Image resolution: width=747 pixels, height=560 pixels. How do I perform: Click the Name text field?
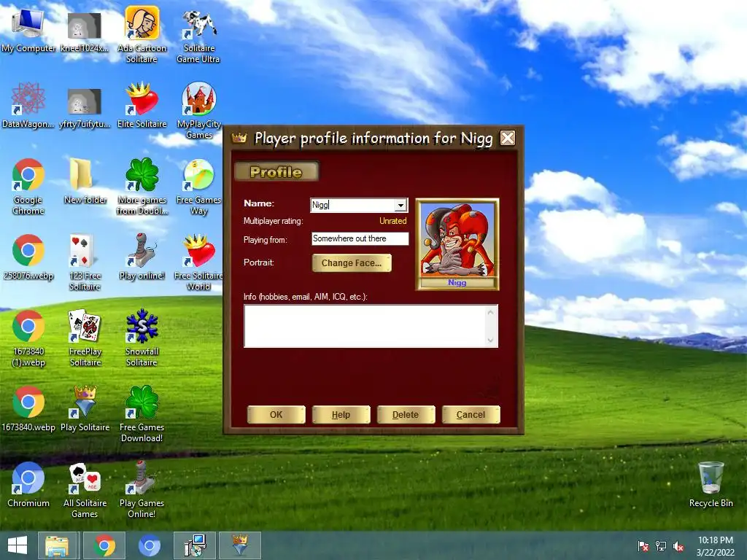pos(353,205)
